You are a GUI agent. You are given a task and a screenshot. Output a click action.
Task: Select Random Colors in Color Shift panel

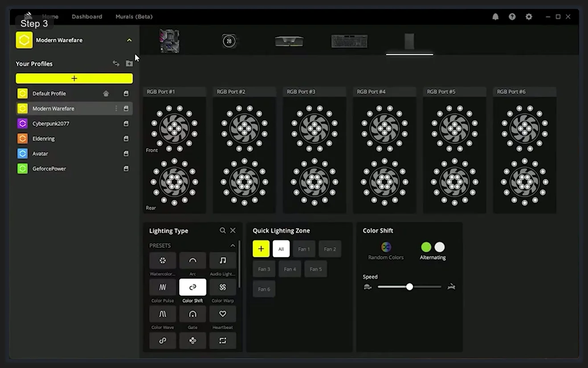[385, 247]
